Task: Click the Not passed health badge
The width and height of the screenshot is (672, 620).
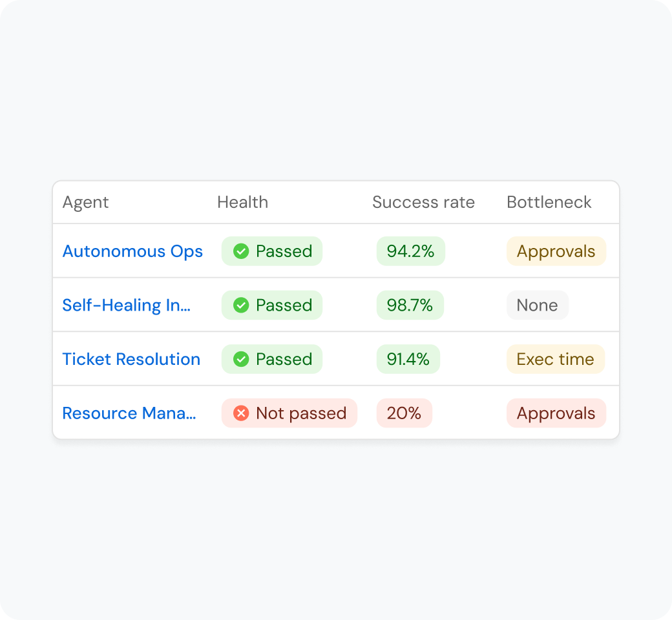Action: 289,413
